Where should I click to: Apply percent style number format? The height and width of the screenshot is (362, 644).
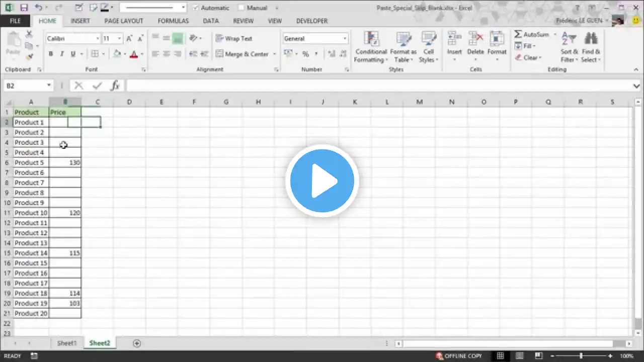click(305, 54)
